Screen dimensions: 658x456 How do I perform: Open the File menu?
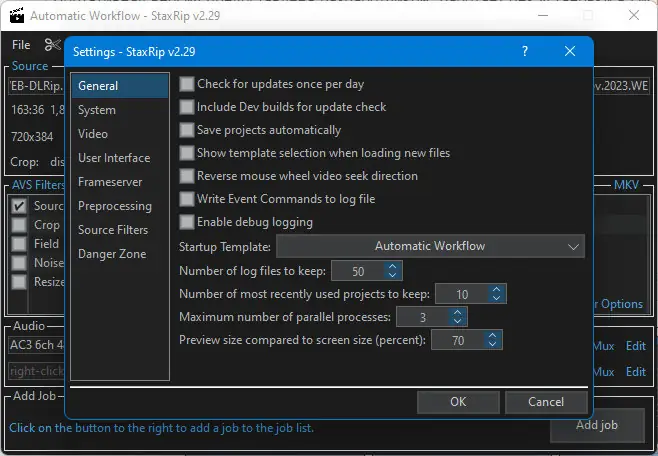[21, 45]
